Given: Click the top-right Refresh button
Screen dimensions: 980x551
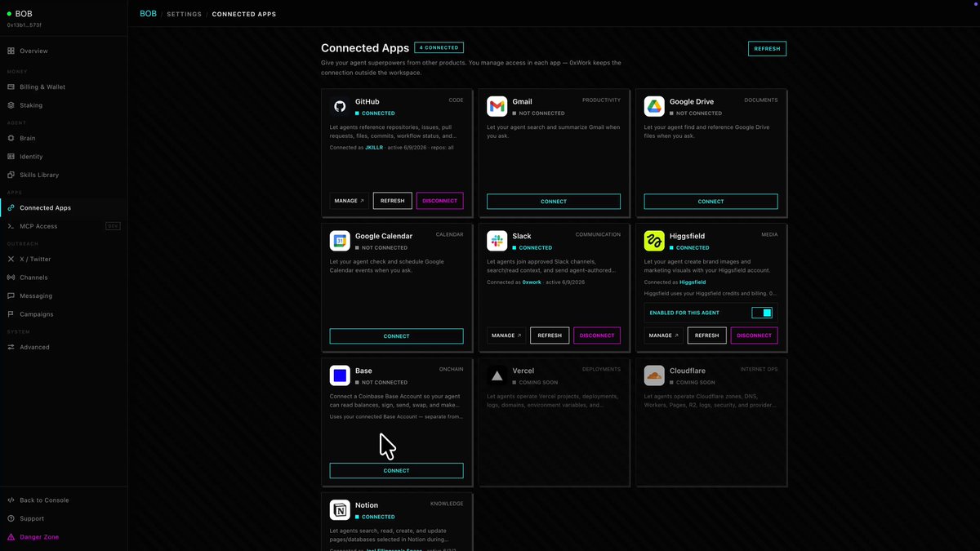Looking at the screenshot, I should [767, 49].
